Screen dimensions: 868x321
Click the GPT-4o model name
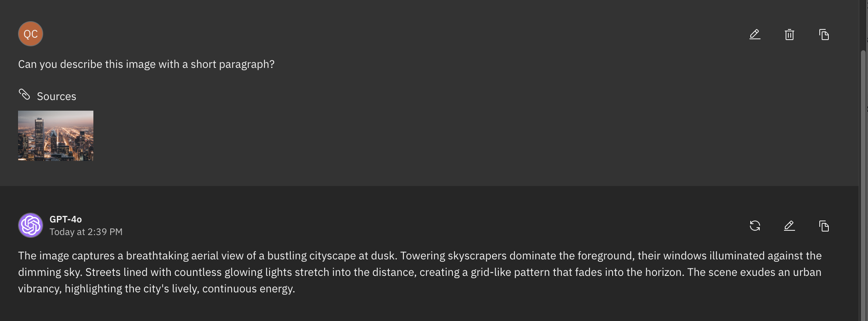pyautogui.click(x=66, y=219)
